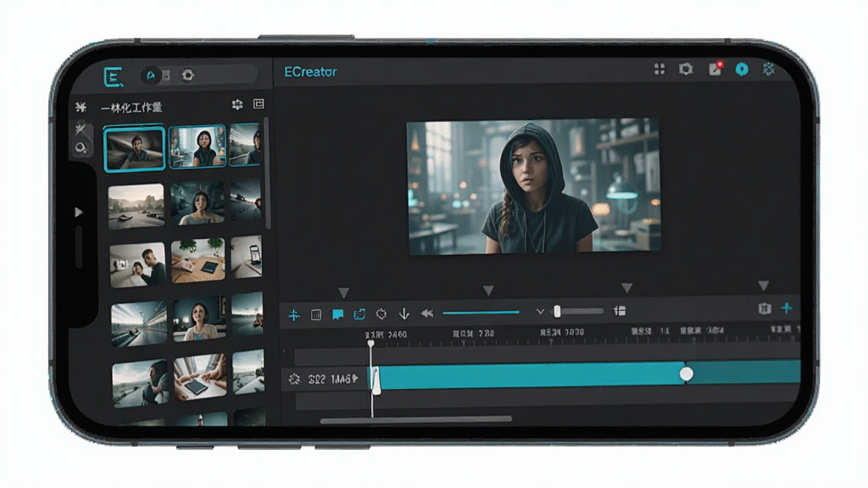868x488 pixels.
Task: Open the chevron dropdown in the timeline toolbar
Action: pyautogui.click(x=540, y=312)
